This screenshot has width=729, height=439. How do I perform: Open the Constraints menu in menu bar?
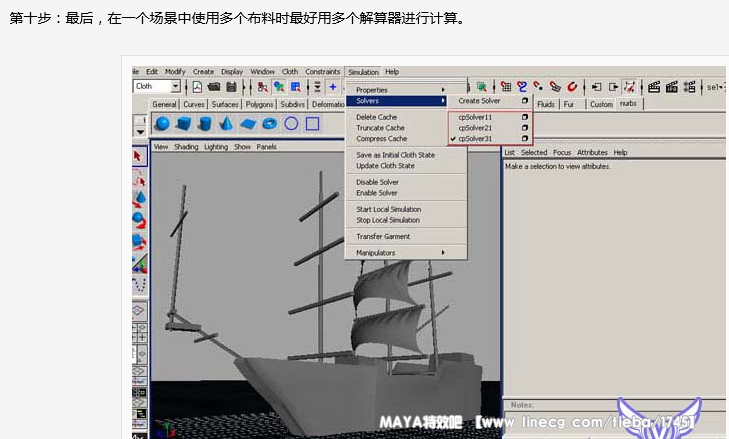(x=322, y=72)
